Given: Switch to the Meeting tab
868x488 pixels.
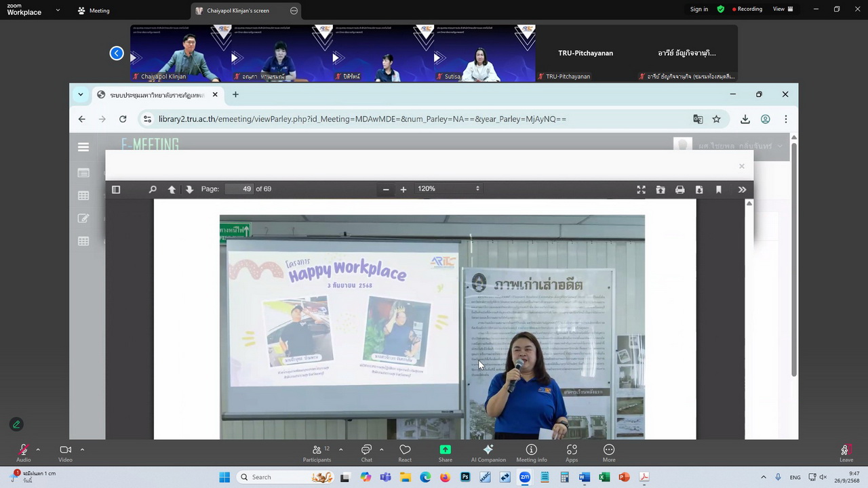Looking at the screenshot, I should [x=94, y=11].
